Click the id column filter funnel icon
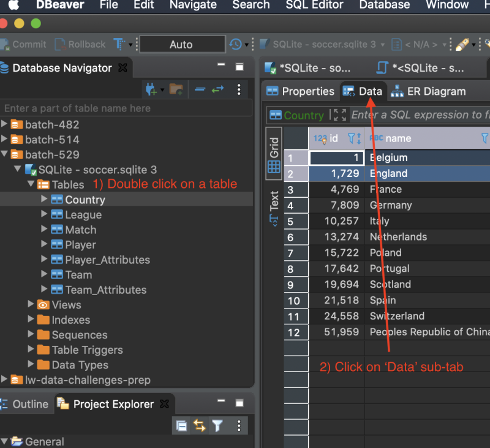 [x=351, y=138]
